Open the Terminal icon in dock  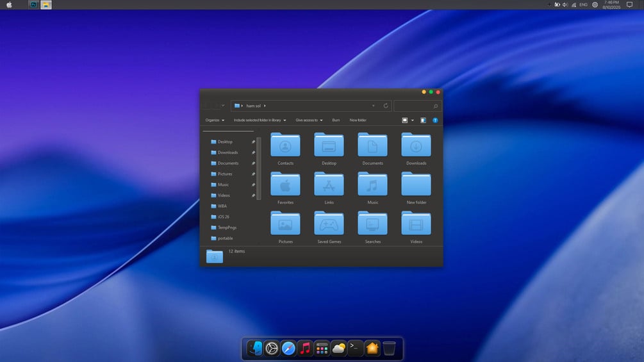tap(355, 349)
